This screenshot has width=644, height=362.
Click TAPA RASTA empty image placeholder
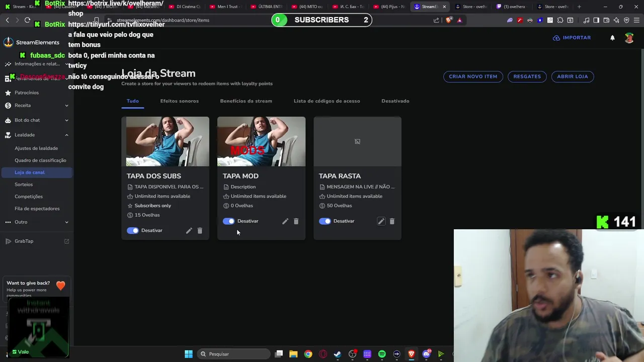tap(357, 141)
